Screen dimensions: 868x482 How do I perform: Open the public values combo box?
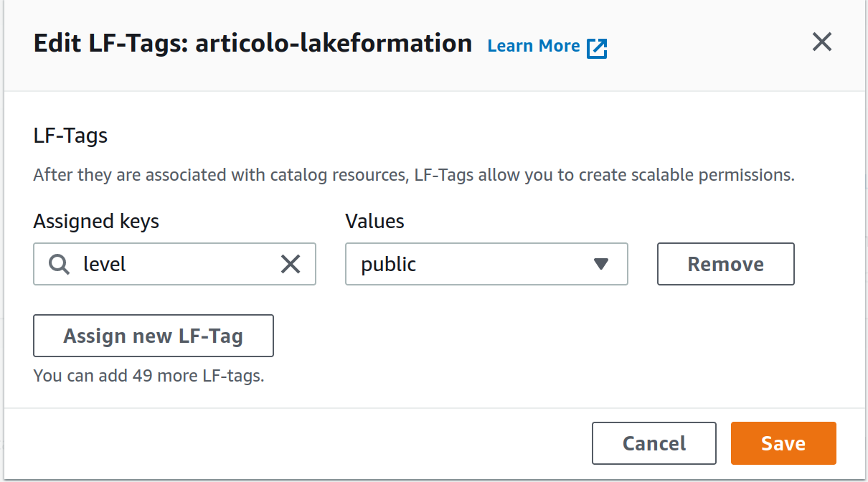(486, 264)
